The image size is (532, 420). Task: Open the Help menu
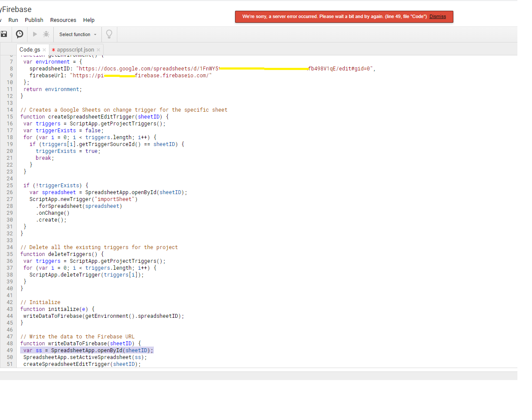click(x=89, y=20)
